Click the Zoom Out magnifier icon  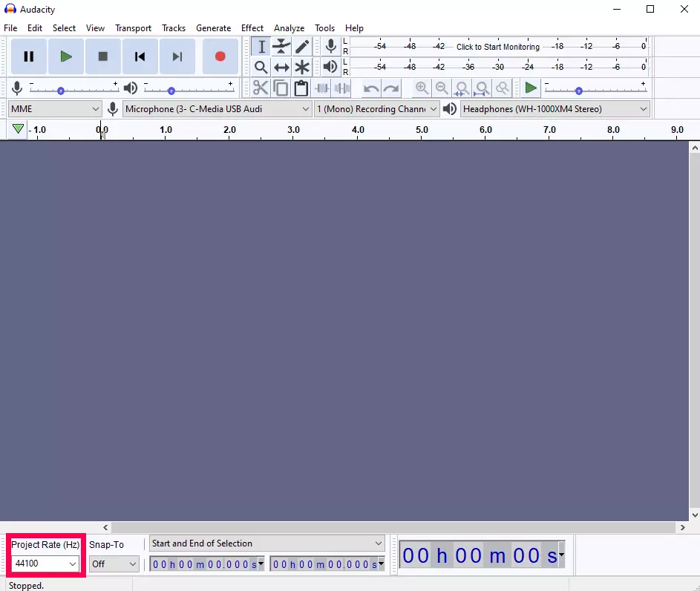[x=442, y=88]
